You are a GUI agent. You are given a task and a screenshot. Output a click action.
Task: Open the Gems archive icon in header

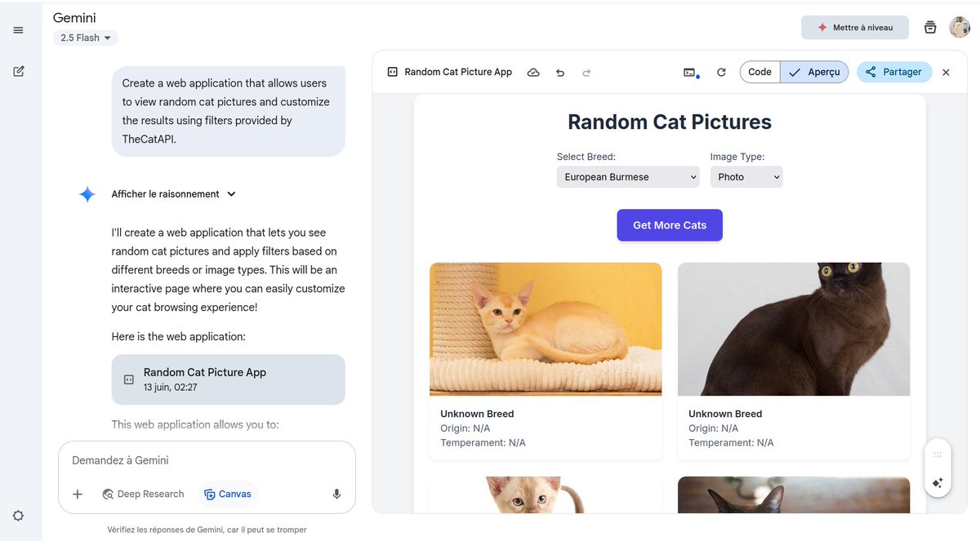pos(930,28)
